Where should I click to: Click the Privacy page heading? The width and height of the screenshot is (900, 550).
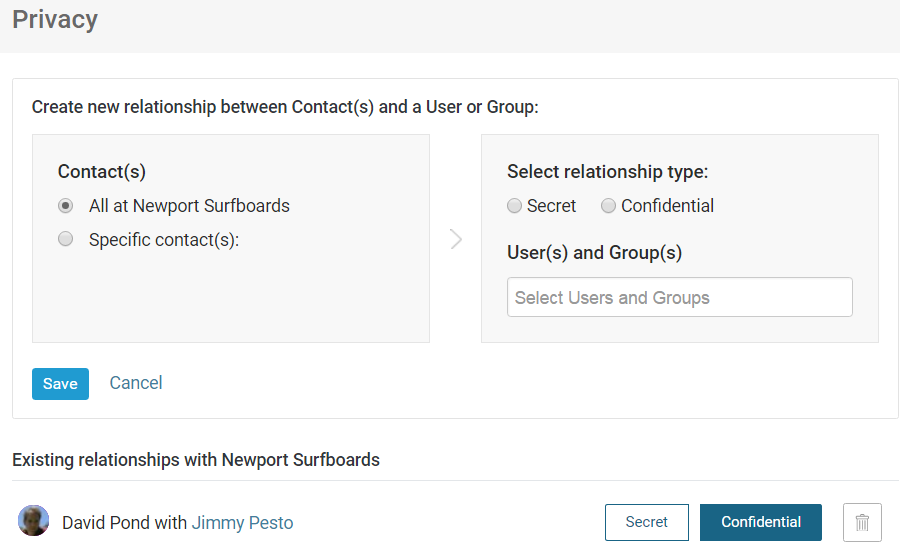click(55, 20)
